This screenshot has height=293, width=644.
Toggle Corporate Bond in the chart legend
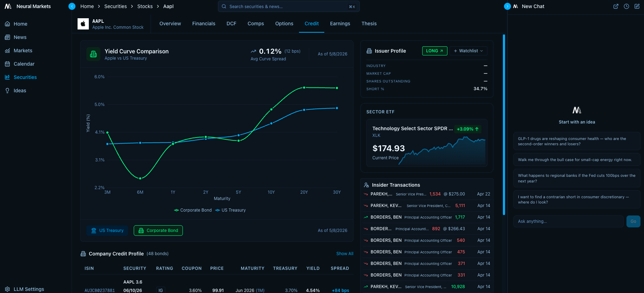click(x=193, y=210)
